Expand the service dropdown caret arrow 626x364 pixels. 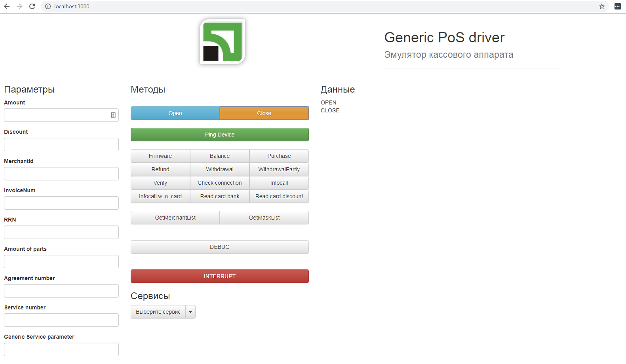pyautogui.click(x=190, y=312)
